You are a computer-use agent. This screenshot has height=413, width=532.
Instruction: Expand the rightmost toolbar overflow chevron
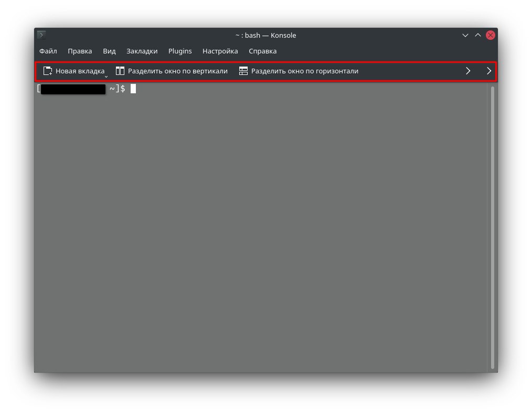click(x=489, y=71)
